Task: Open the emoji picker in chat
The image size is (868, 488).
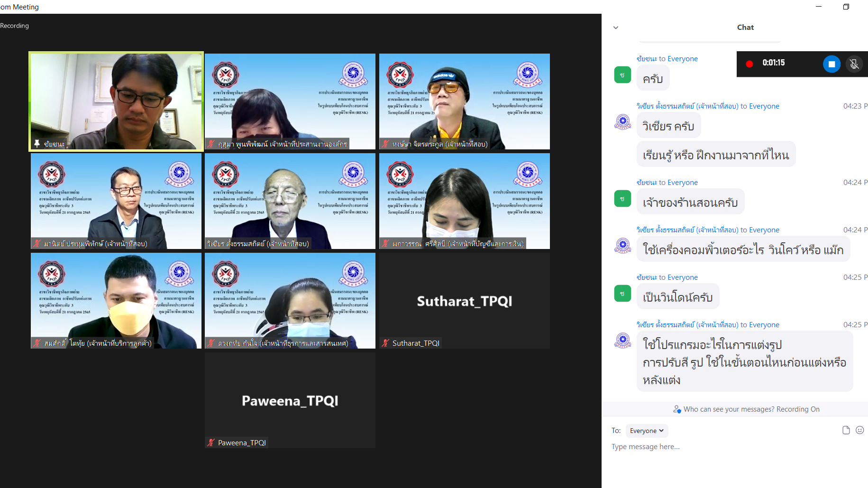Action: pyautogui.click(x=860, y=430)
